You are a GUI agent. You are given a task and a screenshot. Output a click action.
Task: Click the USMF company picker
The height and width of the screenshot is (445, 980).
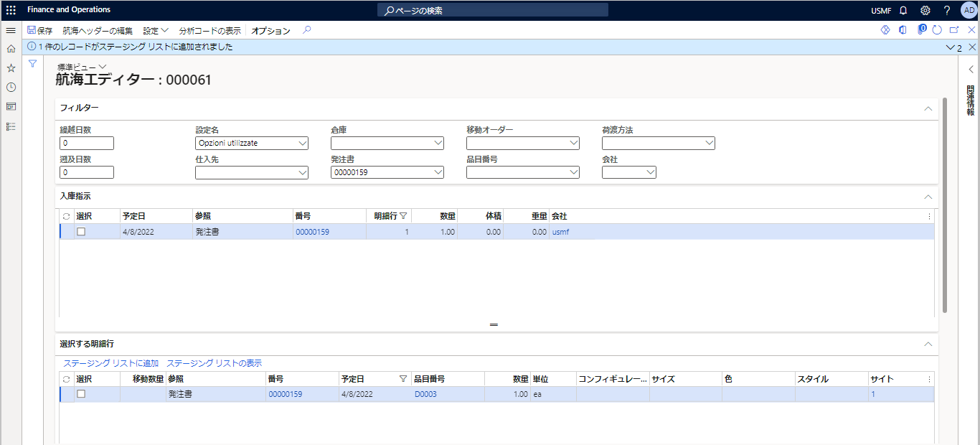pyautogui.click(x=881, y=10)
